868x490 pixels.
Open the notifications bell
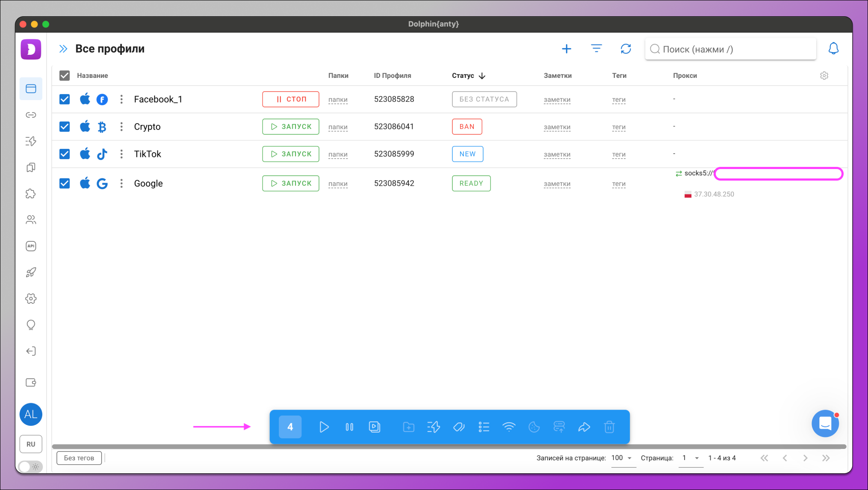(833, 49)
